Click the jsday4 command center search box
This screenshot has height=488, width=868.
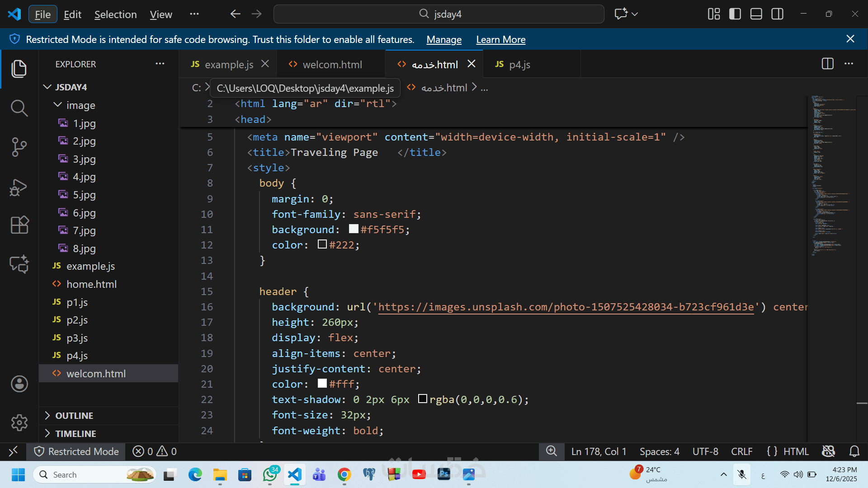coord(439,14)
